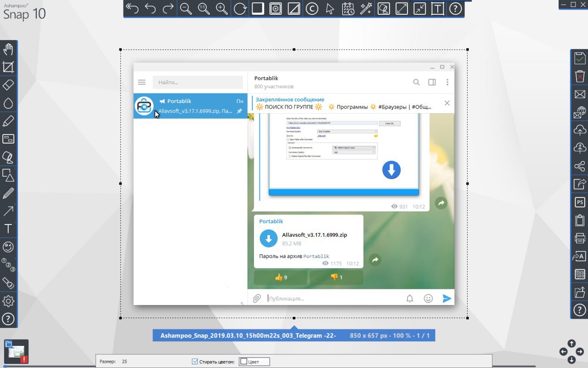
Task: Shrink canvas with inward arrows icon
Action: (x=419, y=9)
